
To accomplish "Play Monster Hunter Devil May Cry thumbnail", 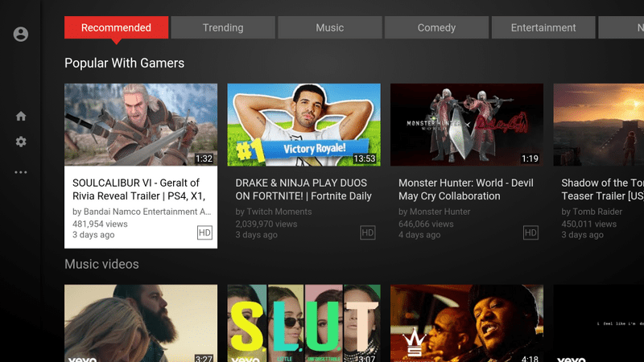I will click(x=467, y=125).
